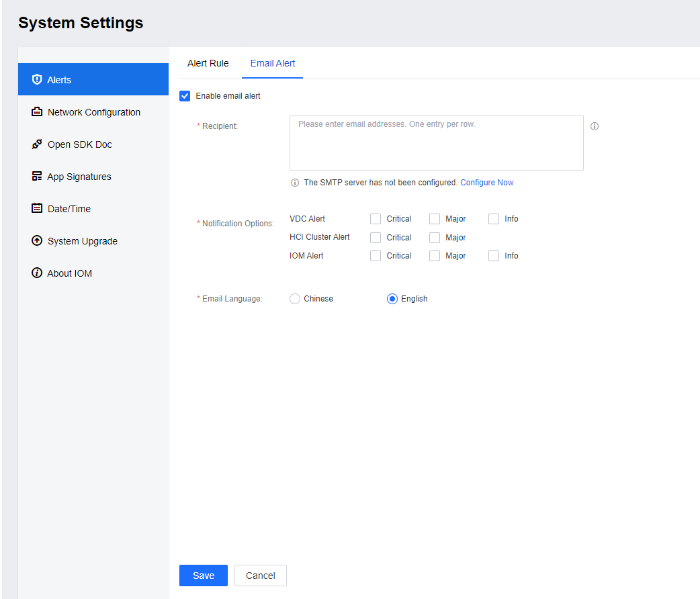Select the English email language option

click(x=392, y=299)
